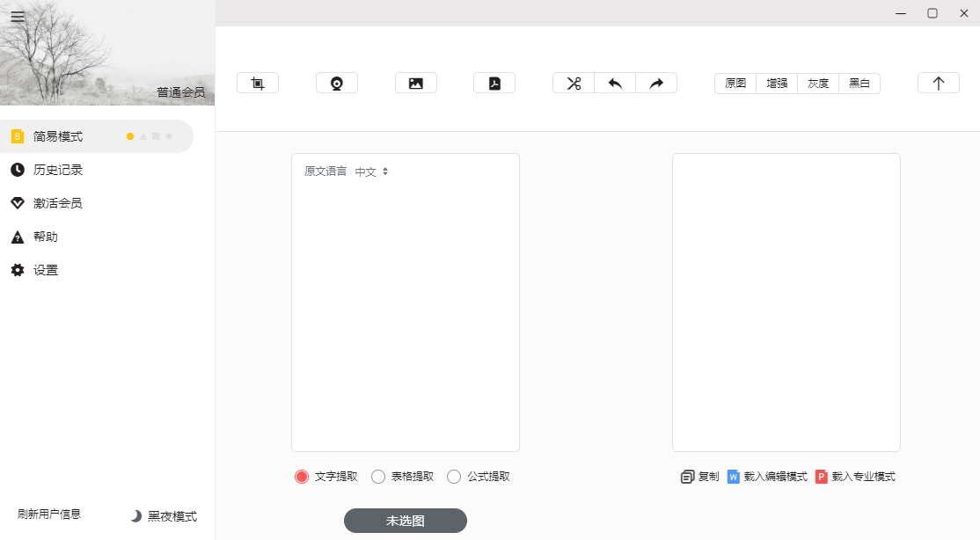Select the screenshot capture tool
980x540 pixels.
click(x=257, y=82)
